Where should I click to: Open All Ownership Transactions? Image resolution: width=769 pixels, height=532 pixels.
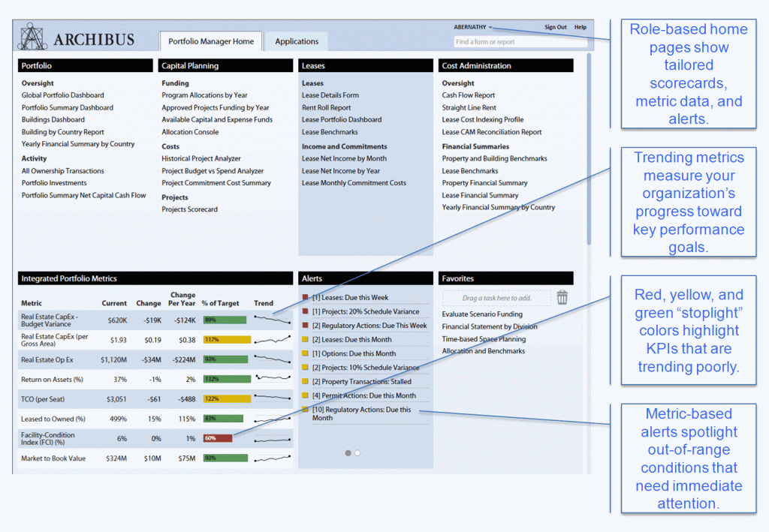pos(63,171)
